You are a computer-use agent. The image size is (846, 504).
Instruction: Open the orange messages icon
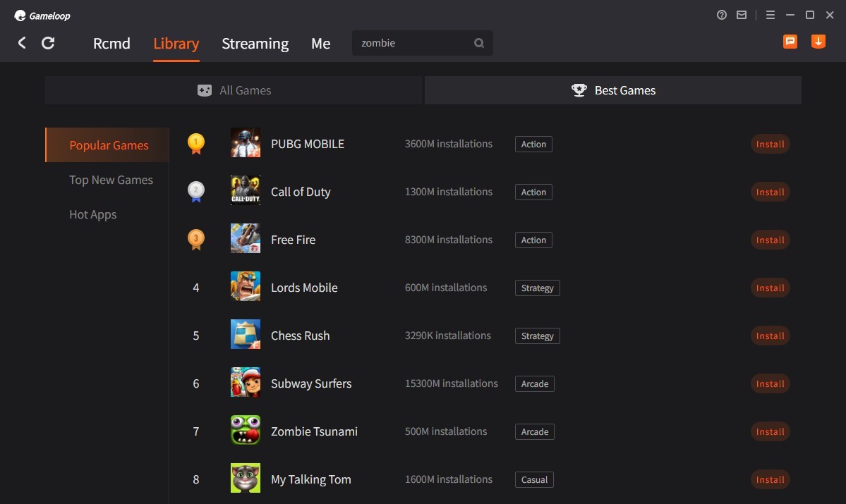(790, 42)
